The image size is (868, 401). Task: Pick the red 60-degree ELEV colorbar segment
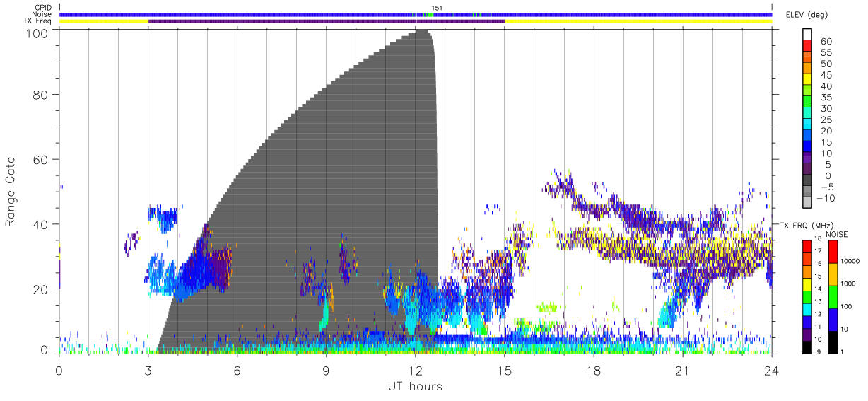(808, 45)
